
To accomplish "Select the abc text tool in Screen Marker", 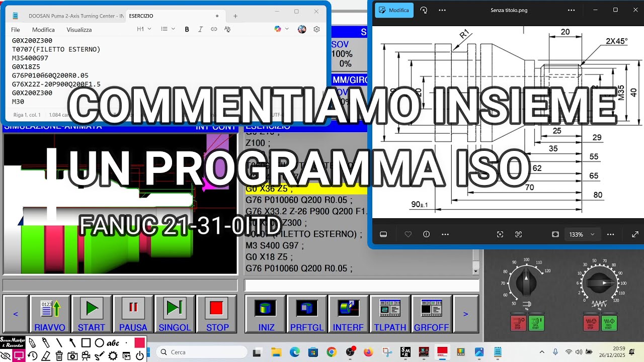I will coord(113,343).
